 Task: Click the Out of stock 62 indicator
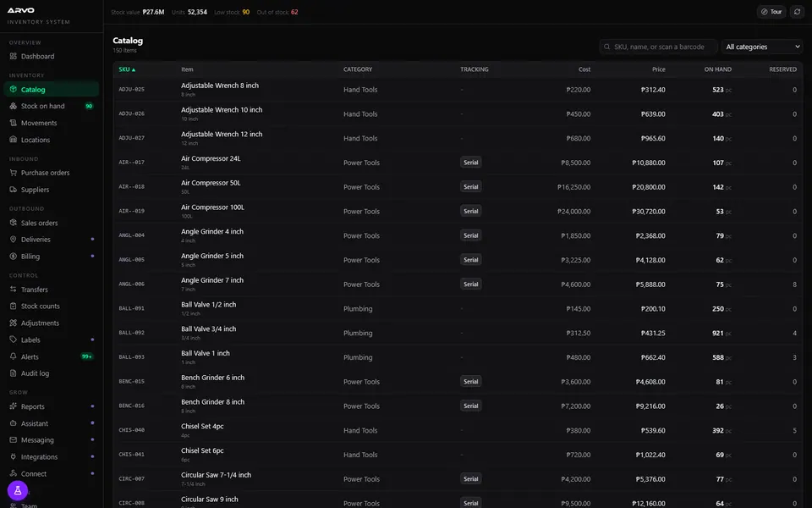pos(277,12)
